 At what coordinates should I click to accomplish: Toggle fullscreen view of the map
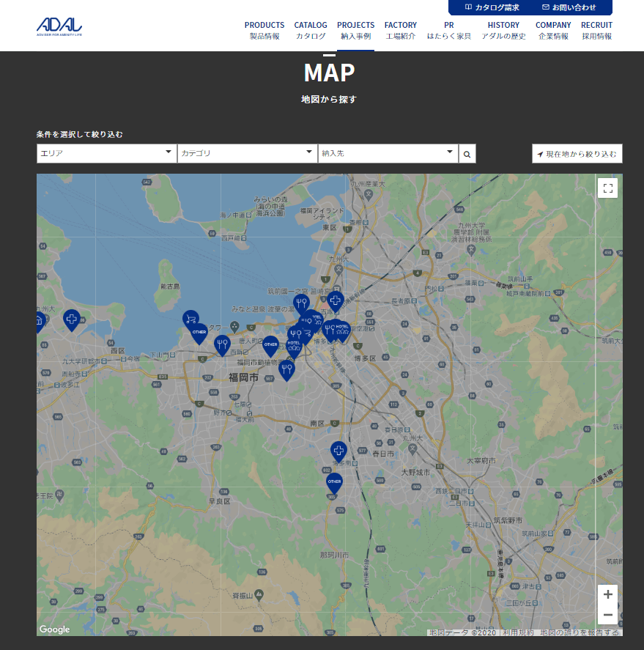(x=607, y=188)
